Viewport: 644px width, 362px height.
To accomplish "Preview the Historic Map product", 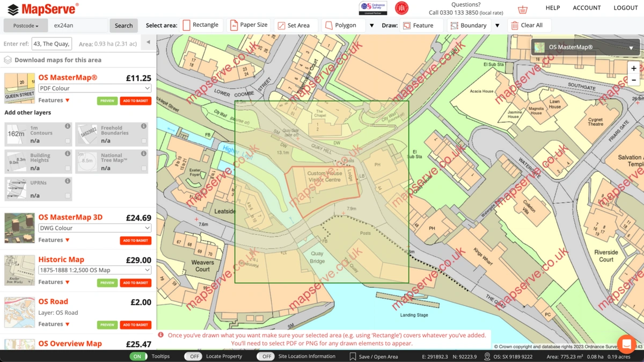I will 107,283.
